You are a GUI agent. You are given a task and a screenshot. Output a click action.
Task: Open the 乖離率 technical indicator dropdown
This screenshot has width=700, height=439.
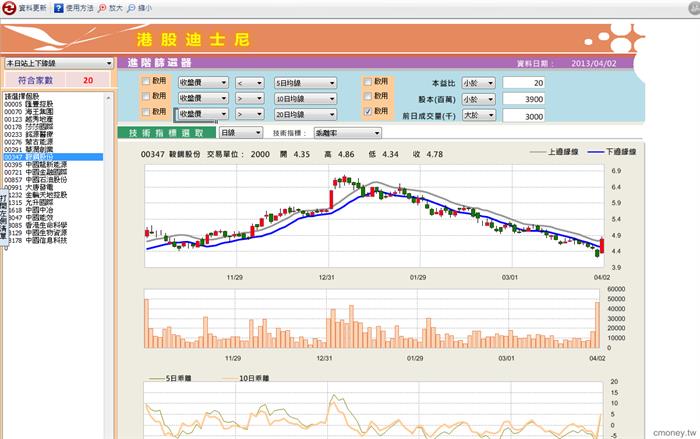(347, 132)
